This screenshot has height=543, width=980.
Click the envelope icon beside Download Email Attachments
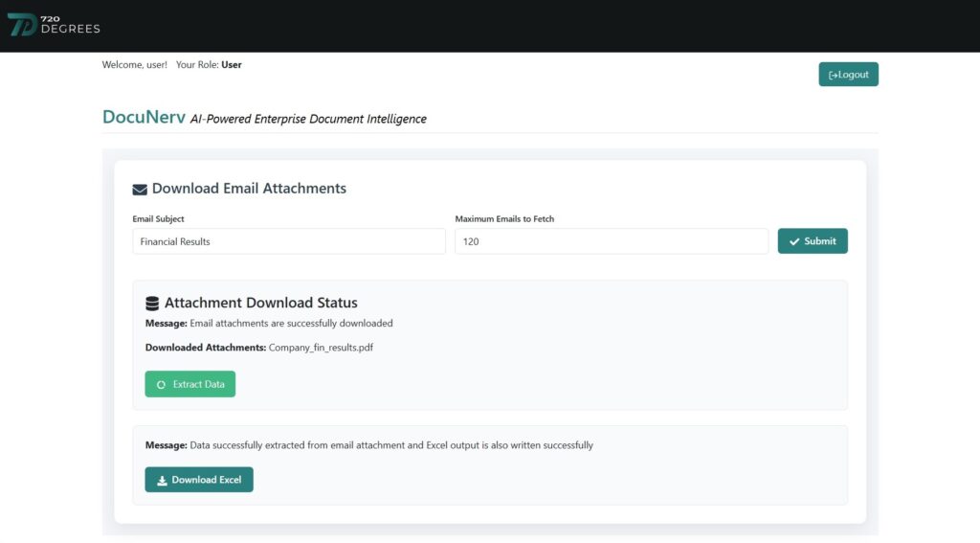tap(140, 190)
